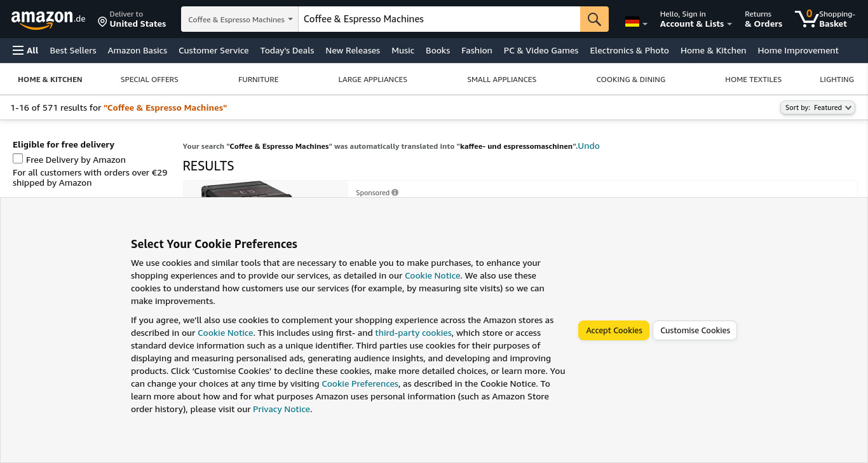Click the search text field
Image resolution: width=868 pixels, height=463 pixels.
(439, 19)
